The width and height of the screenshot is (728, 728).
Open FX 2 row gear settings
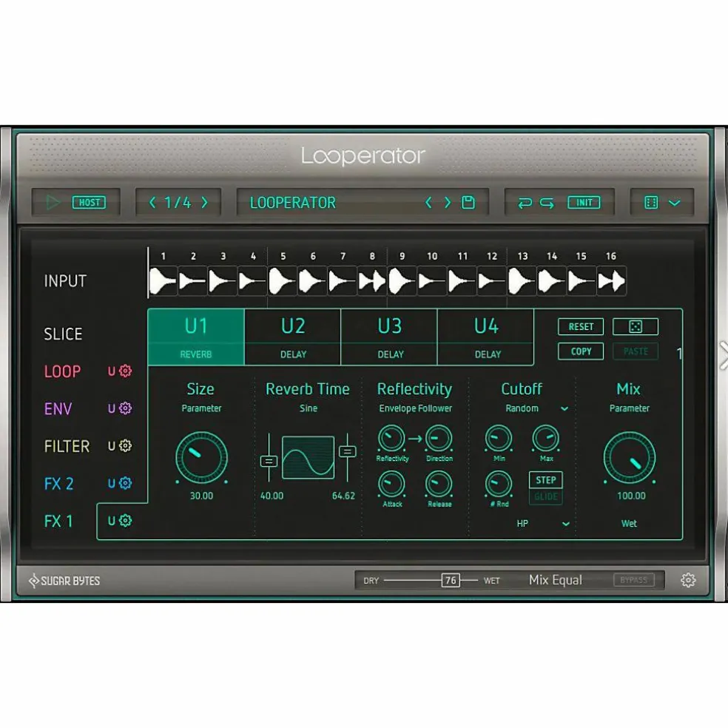pyautogui.click(x=125, y=483)
